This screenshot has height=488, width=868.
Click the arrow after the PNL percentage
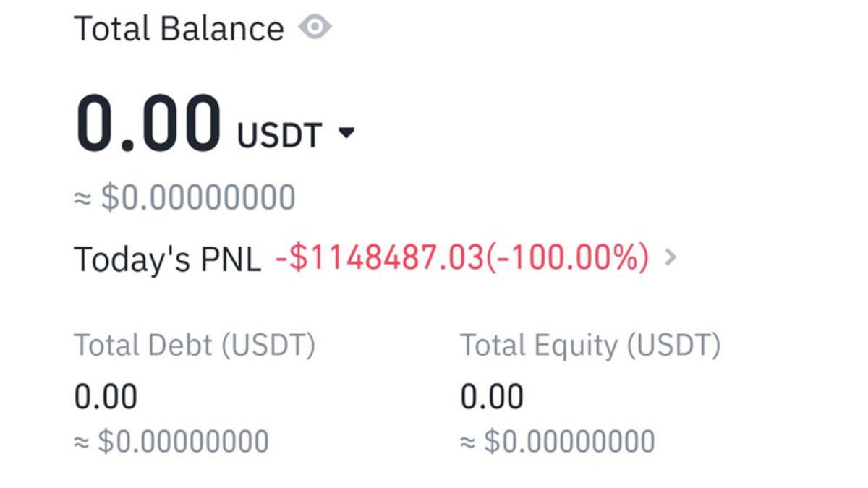tap(669, 258)
